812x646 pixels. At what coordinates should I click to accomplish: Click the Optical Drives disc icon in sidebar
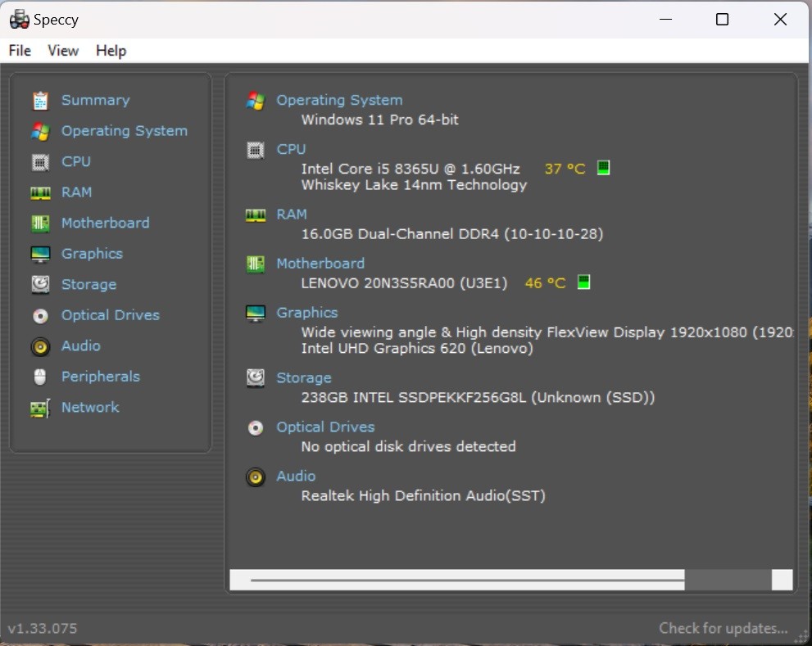click(40, 316)
